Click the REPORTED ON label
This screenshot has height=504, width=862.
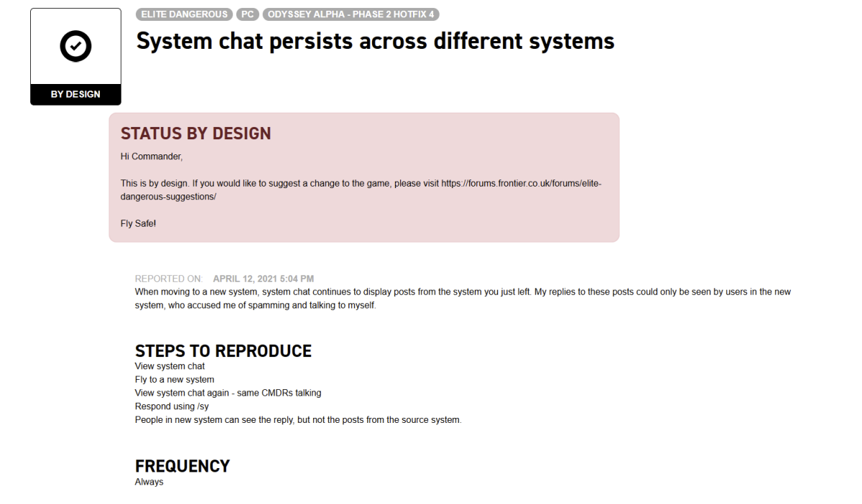170,279
